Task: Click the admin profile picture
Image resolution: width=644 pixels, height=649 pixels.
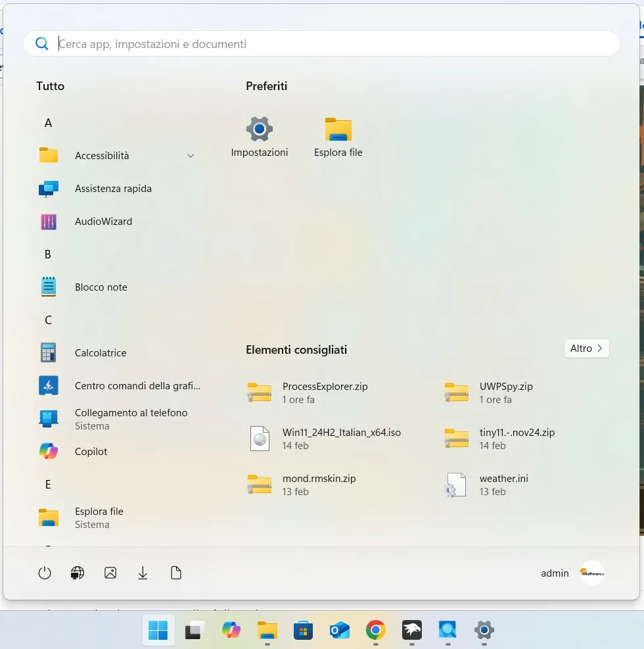Action: coord(592,573)
